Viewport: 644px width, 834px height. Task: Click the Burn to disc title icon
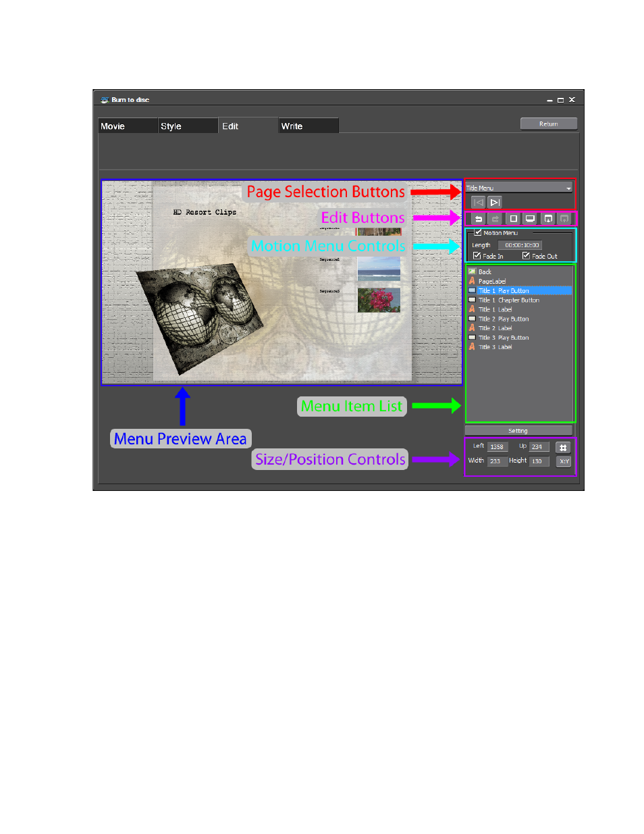click(x=105, y=100)
